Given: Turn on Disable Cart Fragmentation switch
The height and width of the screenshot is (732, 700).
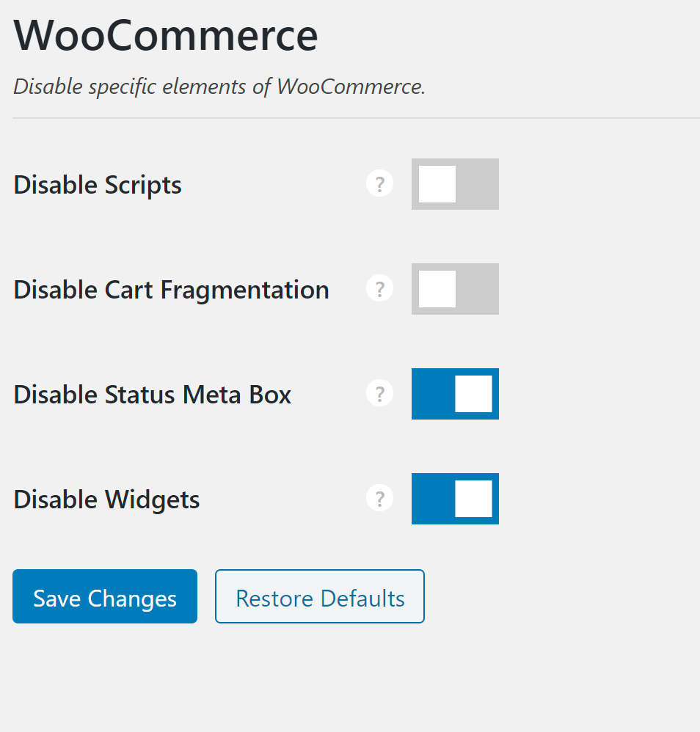Looking at the screenshot, I should click(455, 289).
